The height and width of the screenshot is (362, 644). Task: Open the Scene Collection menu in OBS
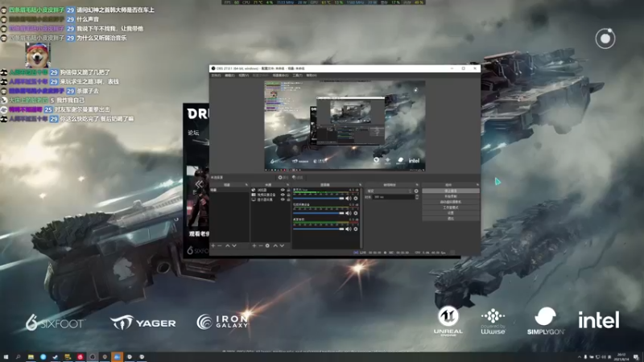[x=280, y=76]
